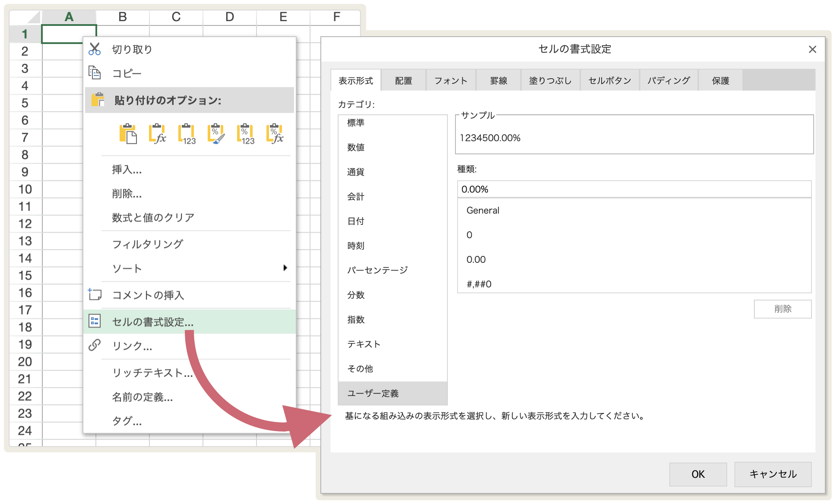Viewport: 836px width, 504px height.
Task: Expand the ソート submenu arrow
Action: (285, 268)
